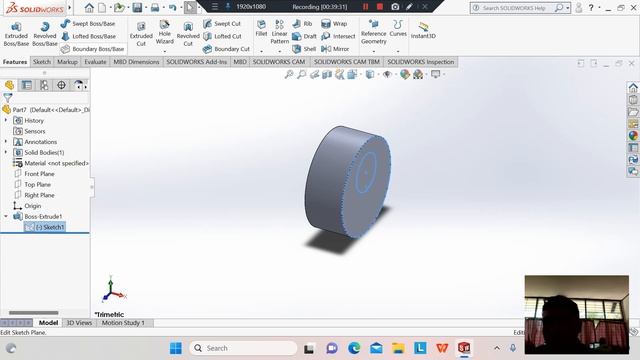This screenshot has width=640, height=360.
Task: Take a screenshot with recorder camera
Action: click(x=395, y=7)
